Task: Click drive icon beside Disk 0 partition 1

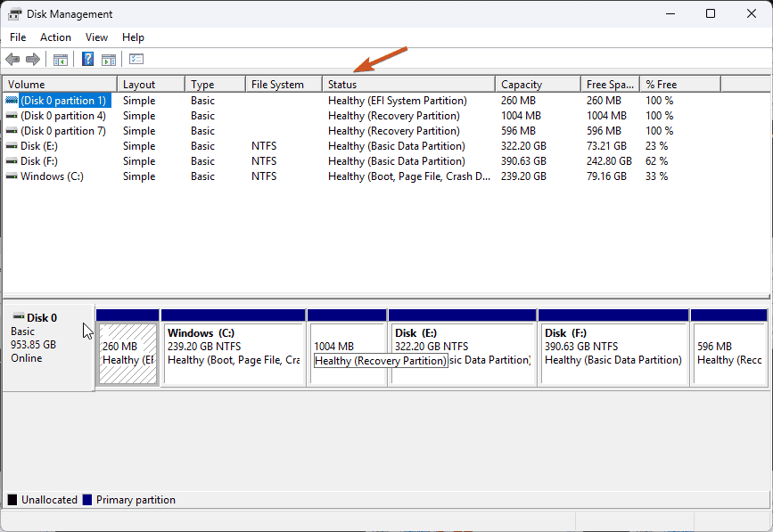Action: tap(12, 101)
